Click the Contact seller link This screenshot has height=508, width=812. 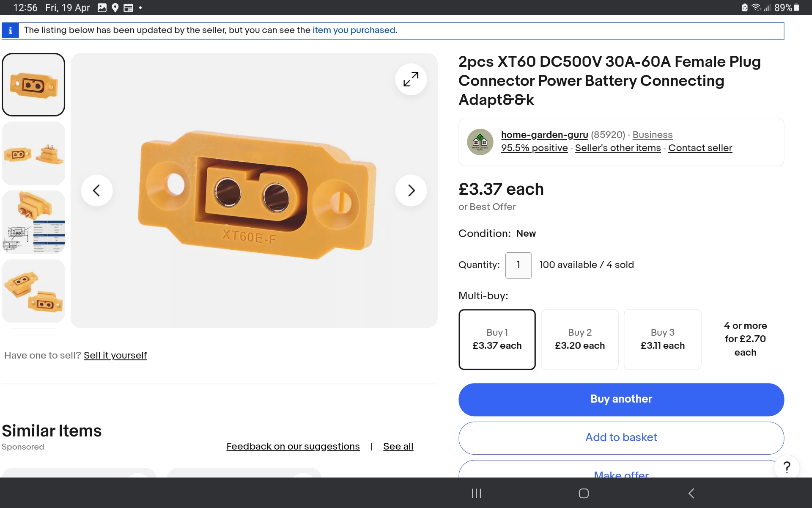700,148
